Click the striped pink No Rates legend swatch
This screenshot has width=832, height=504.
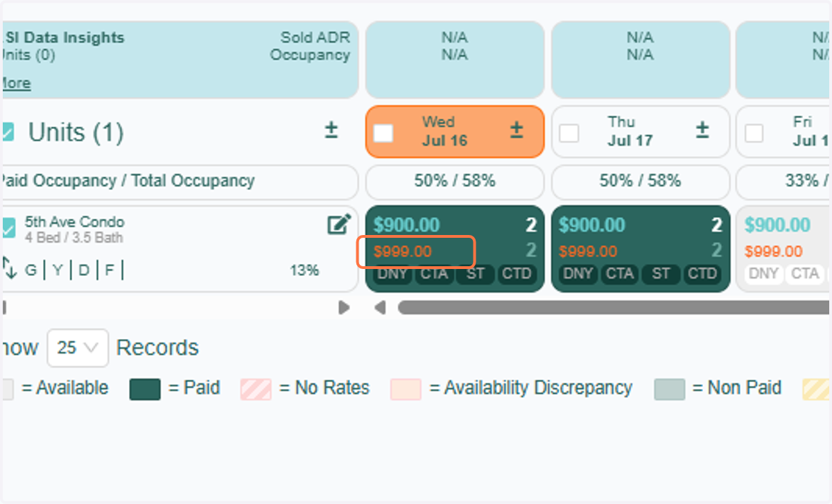(x=256, y=390)
